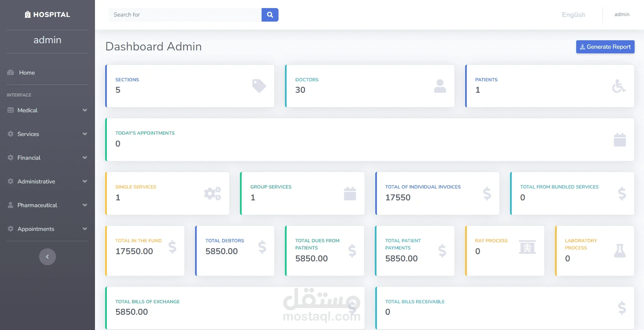The image size is (644, 330).
Task: Click the tag icon on Sections card
Action: pos(259,86)
